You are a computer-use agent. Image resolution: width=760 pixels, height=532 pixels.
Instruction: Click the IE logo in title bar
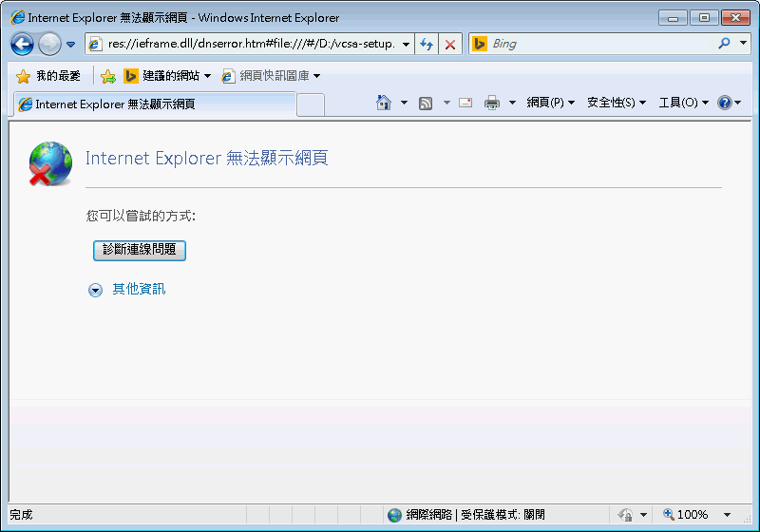pyautogui.click(x=17, y=17)
